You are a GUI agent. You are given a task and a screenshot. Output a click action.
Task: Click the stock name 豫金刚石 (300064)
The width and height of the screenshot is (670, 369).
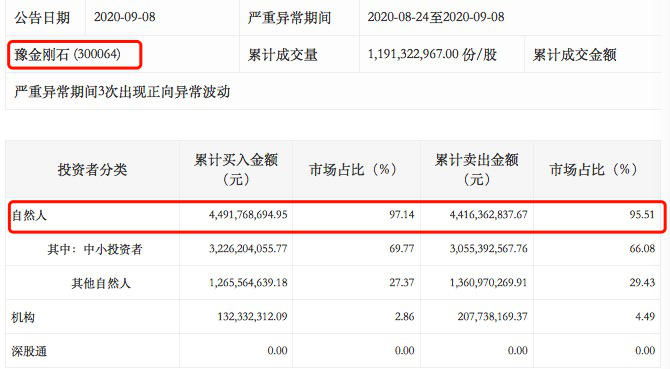[x=68, y=55]
